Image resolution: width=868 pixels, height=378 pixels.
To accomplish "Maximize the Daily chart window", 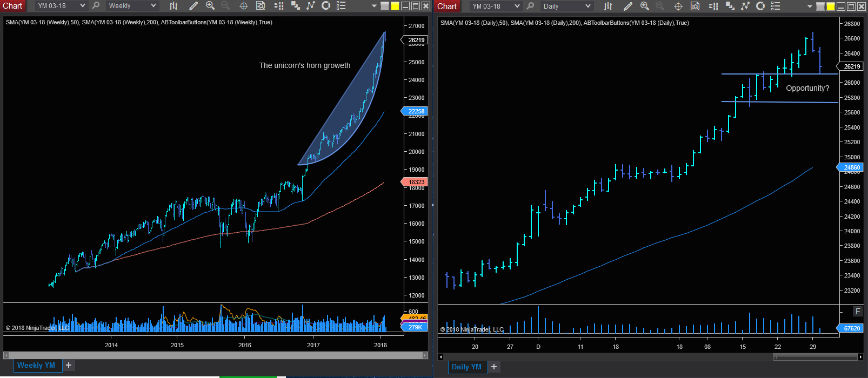I will (851, 6).
